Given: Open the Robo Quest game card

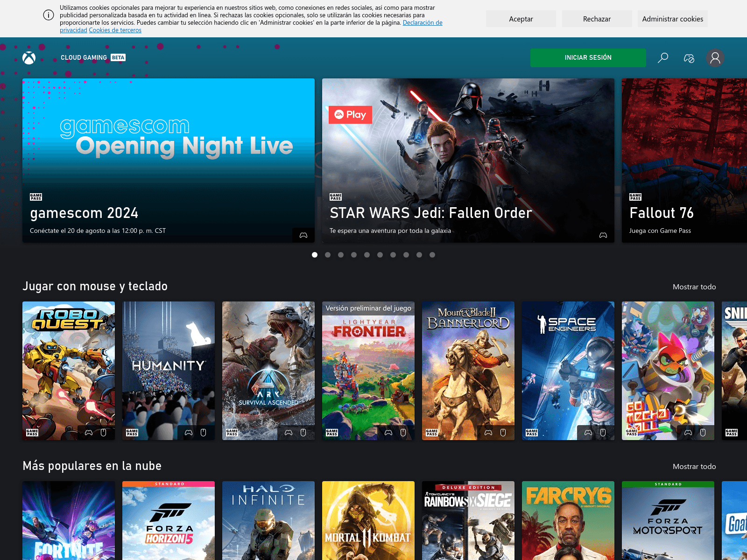Looking at the screenshot, I should 69,371.
